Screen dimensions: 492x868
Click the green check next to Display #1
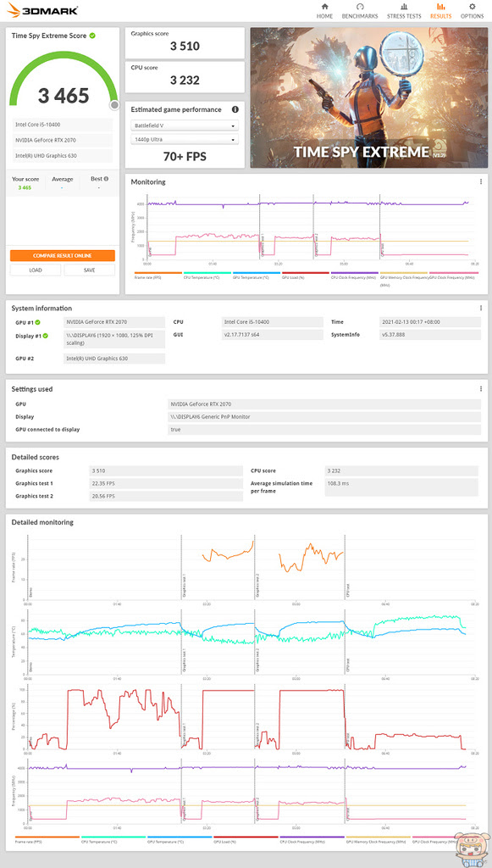46,336
